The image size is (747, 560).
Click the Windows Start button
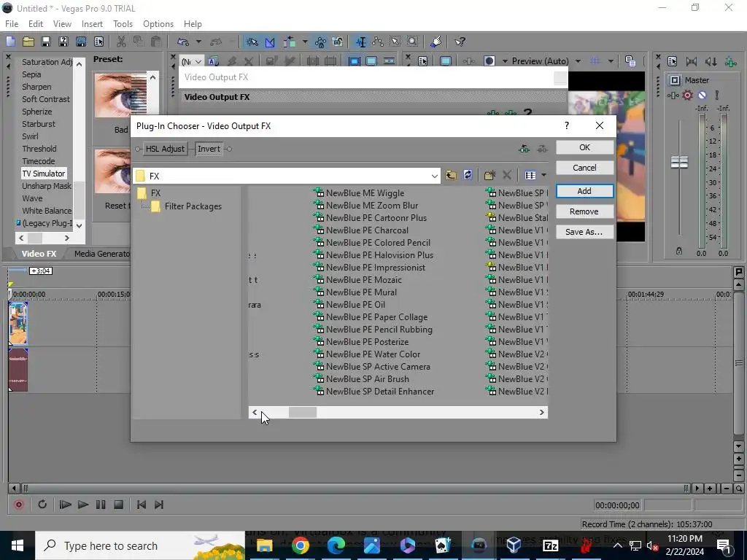pyautogui.click(x=18, y=545)
